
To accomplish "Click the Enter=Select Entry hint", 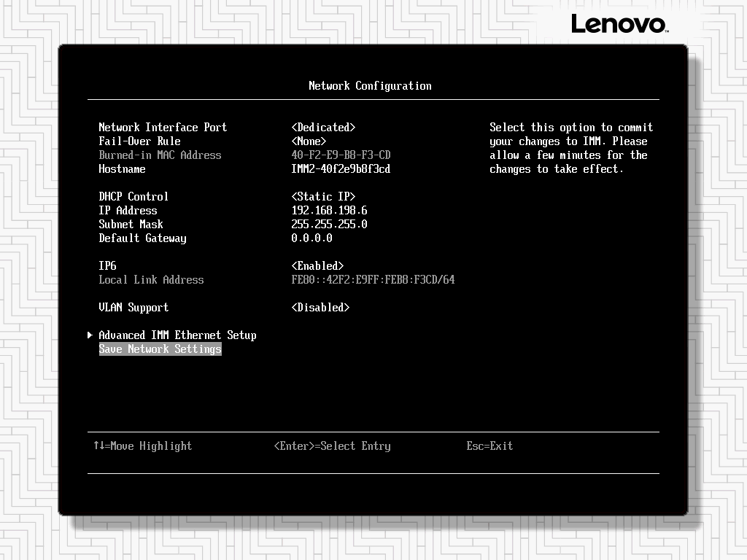I will coord(332,446).
